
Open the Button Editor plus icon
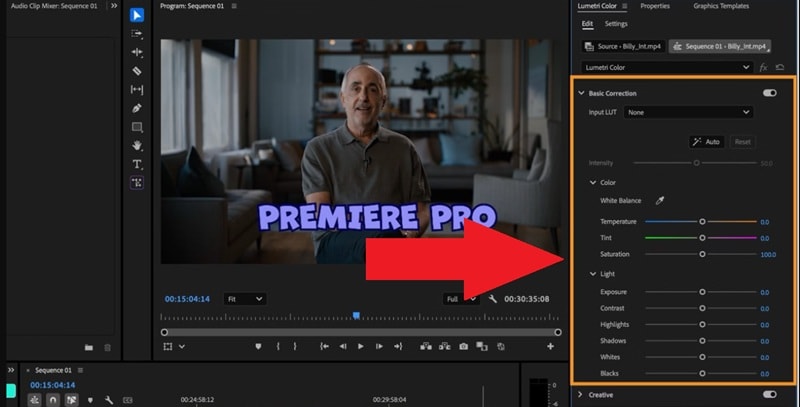tap(550, 346)
